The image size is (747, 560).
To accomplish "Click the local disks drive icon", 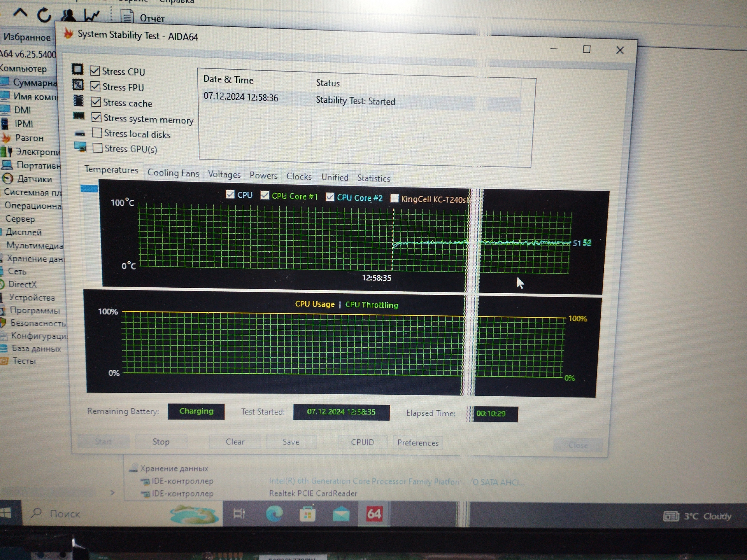I will click(80, 133).
